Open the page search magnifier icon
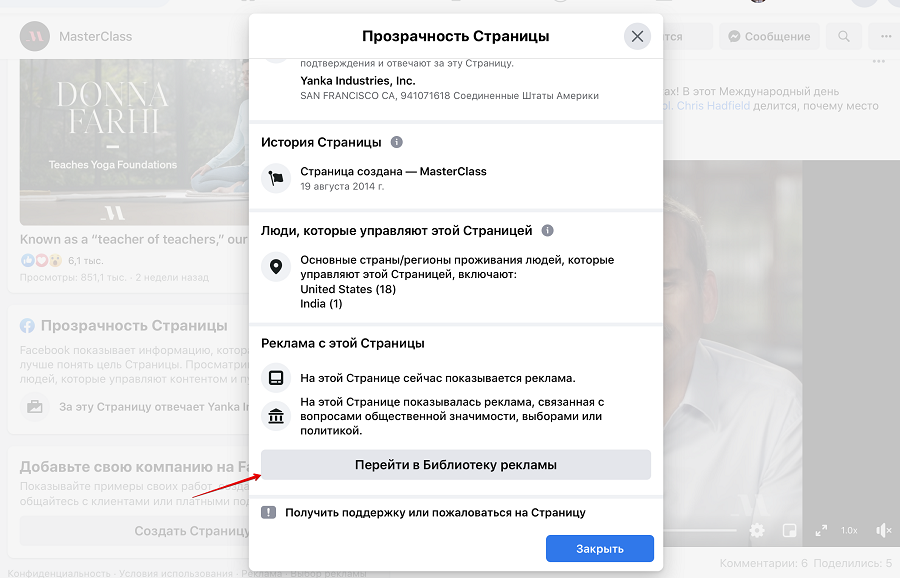 click(843, 36)
